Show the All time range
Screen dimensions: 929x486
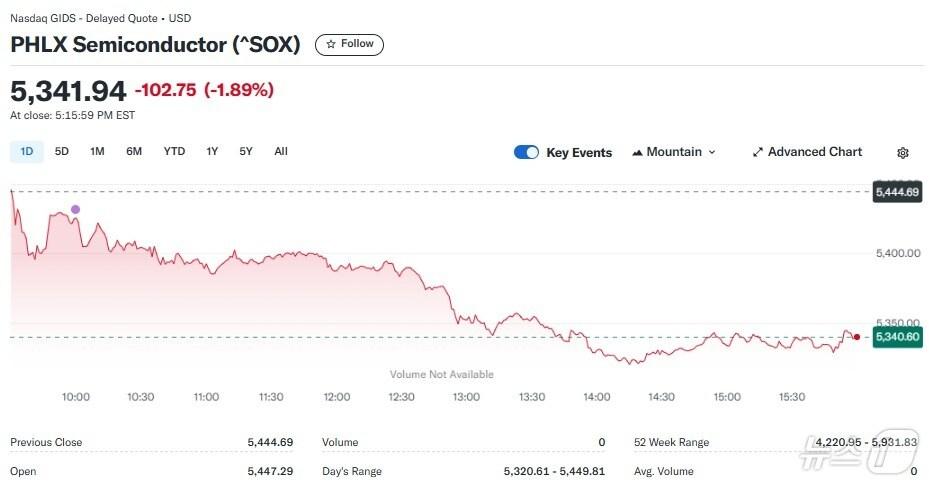pyautogui.click(x=281, y=152)
